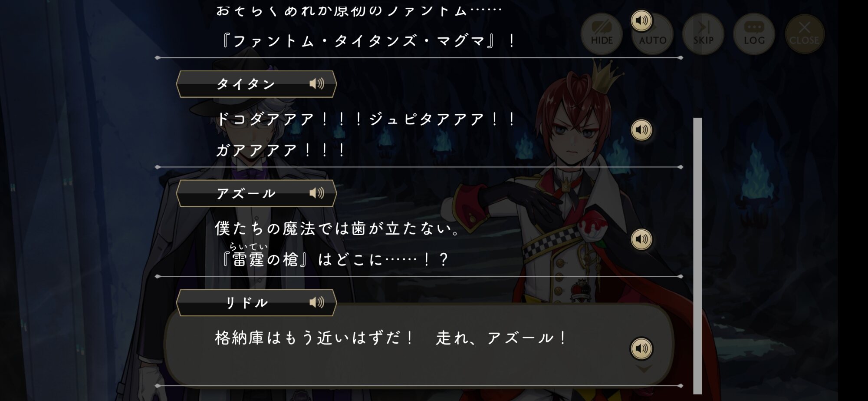This screenshot has height=401, width=868.
Task: Play voice next to リドル name tag
Action: (x=317, y=302)
